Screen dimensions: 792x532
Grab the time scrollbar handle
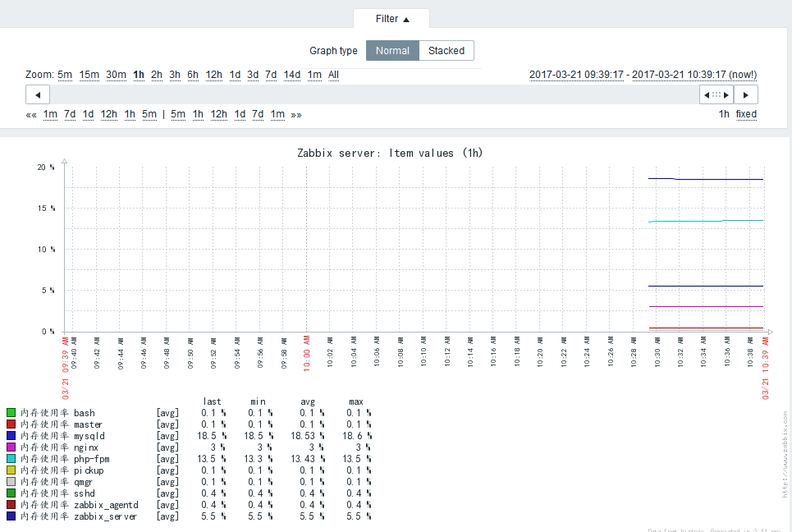716,94
